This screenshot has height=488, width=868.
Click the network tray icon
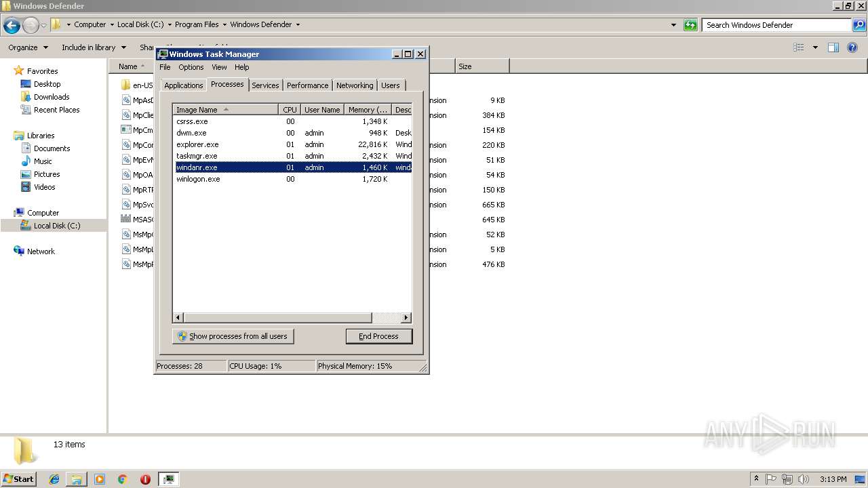pyautogui.click(x=787, y=479)
